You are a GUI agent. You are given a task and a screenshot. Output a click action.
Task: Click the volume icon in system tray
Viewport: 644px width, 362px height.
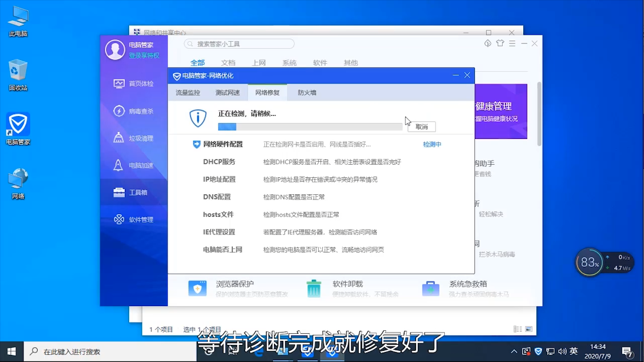pyautogui.click(x=562, y=351)
